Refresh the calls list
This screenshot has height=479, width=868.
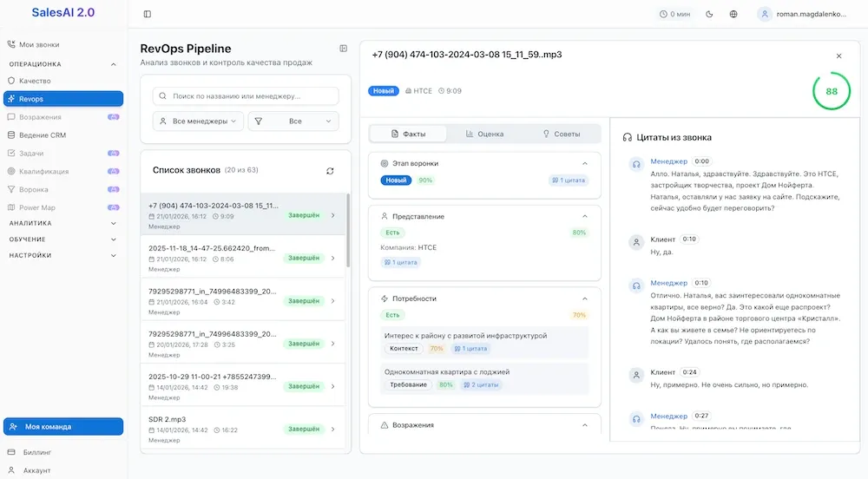pos(330,171)
